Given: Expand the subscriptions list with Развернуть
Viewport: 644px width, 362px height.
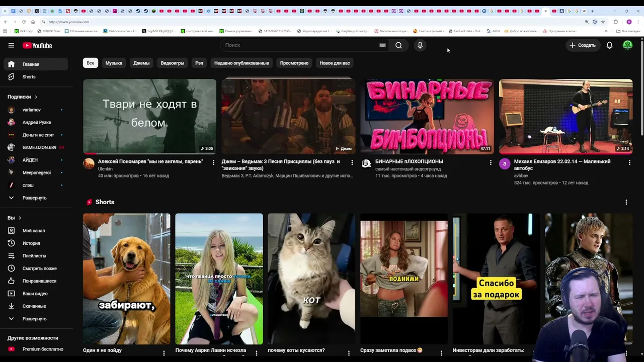Looking at the screenshot, I should [x=35, y=198].
